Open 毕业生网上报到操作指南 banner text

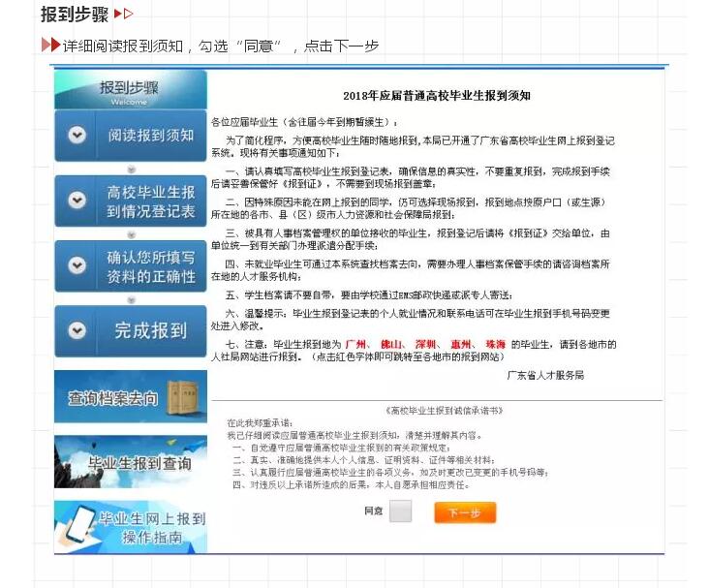(147, 527)
